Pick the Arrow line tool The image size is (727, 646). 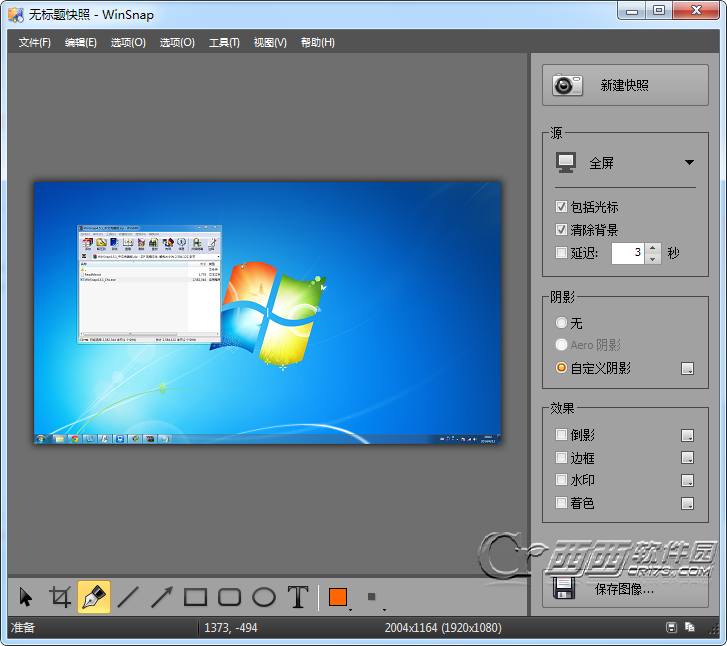tap(162, 598)
